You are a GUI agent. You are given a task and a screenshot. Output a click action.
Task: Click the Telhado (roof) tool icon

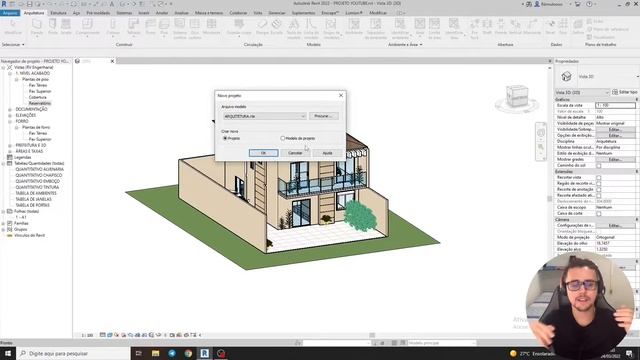point(133,24)
